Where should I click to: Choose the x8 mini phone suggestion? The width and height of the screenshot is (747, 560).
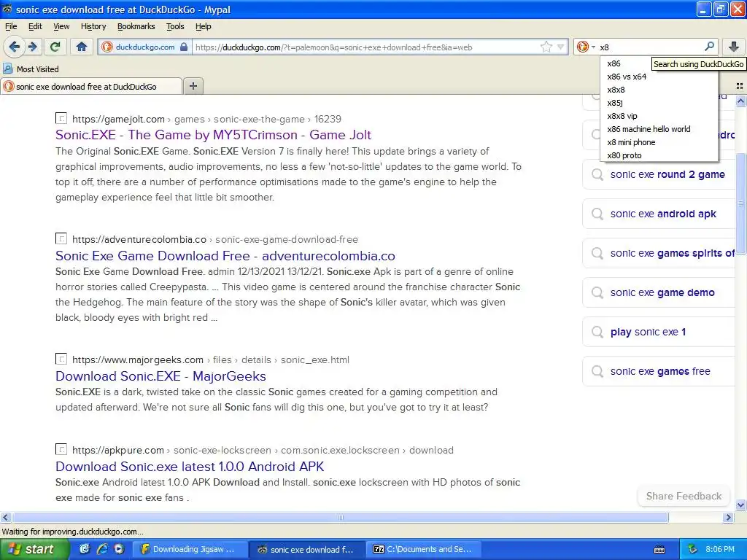[x=659, y=142]
